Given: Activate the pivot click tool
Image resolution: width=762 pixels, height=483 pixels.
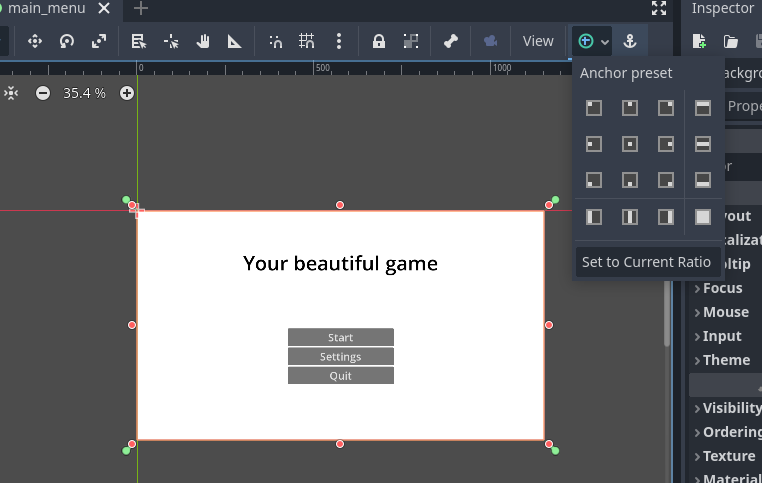Looking at the screenshot, I should (171, 41).
